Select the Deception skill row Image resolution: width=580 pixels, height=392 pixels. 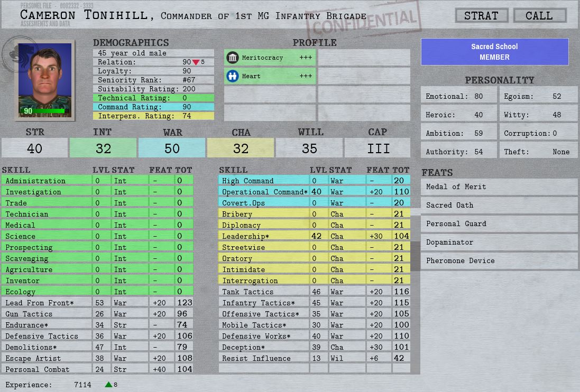[x=315, y=347]
